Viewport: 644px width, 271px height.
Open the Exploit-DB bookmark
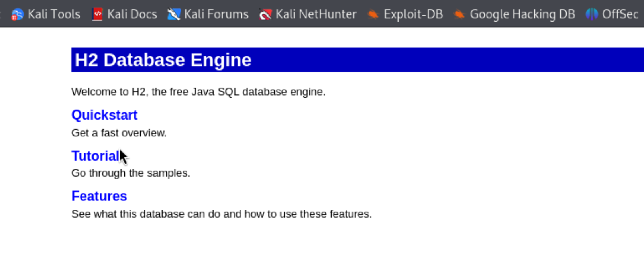pos(405,14)
